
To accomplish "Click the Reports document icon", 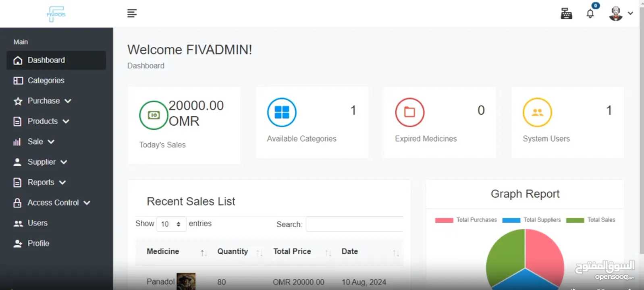I will pos(17,182).
